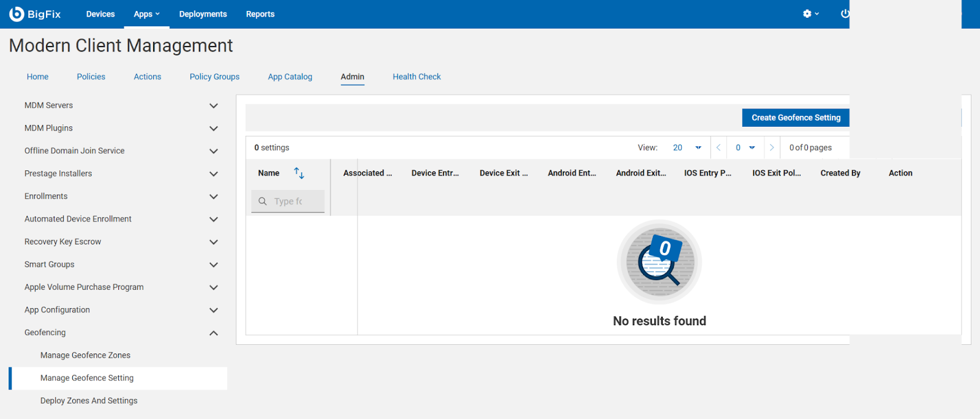Click the Created By column header
The height and width of the screenshot is (419, 980).
(840, 173)
